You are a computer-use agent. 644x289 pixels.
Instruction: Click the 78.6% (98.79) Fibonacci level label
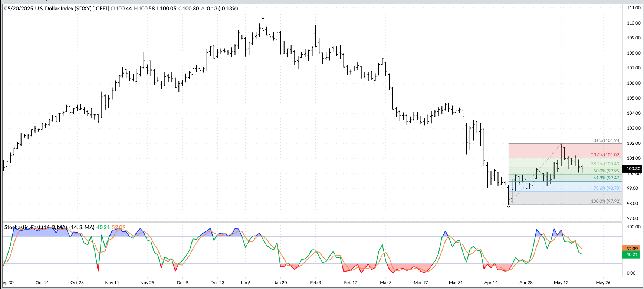click(607, 188)
